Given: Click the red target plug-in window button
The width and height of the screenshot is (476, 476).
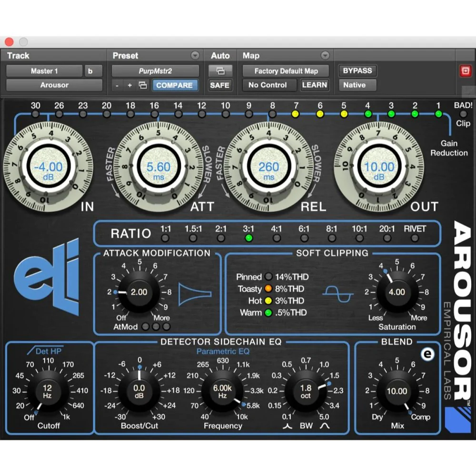Looking at the screenshot, I should (465, 71).
